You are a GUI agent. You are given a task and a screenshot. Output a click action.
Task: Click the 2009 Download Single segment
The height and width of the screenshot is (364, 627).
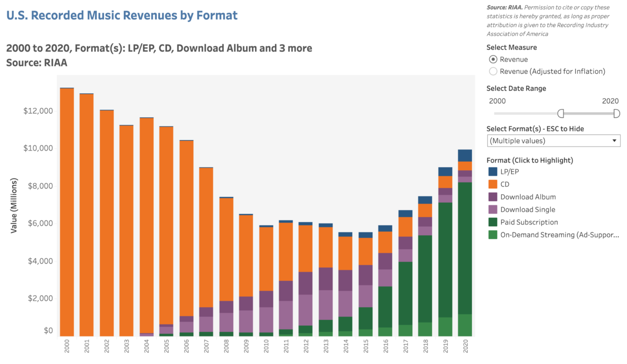(246, 321)
